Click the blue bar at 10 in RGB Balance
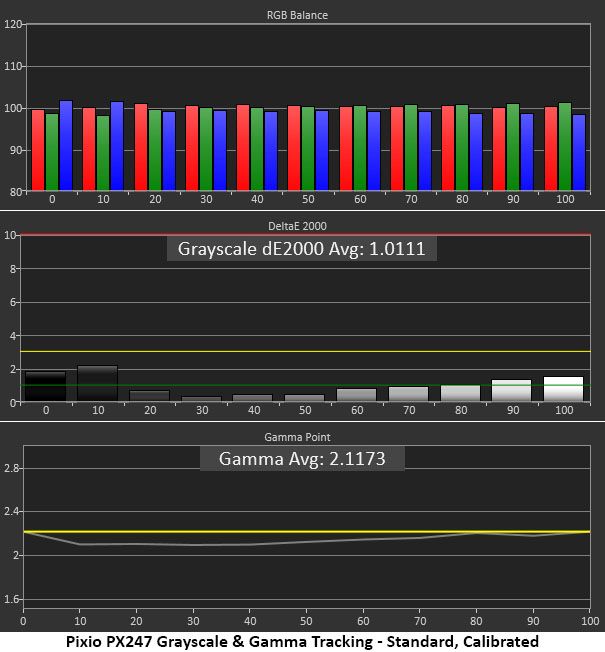605x652 pixels. coord(117,146)
